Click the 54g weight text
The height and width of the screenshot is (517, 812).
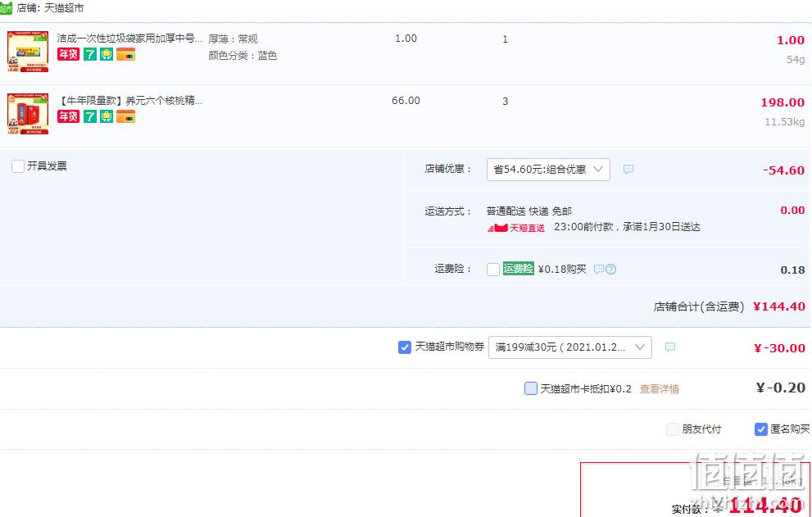click(796, 60)
